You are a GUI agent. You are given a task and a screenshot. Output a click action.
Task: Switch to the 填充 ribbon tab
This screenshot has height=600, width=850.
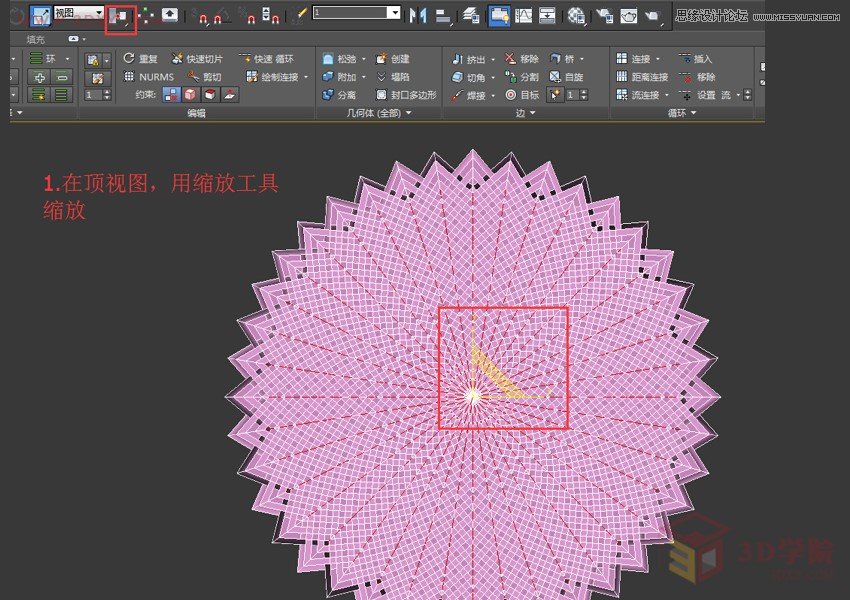pos(36,39)
